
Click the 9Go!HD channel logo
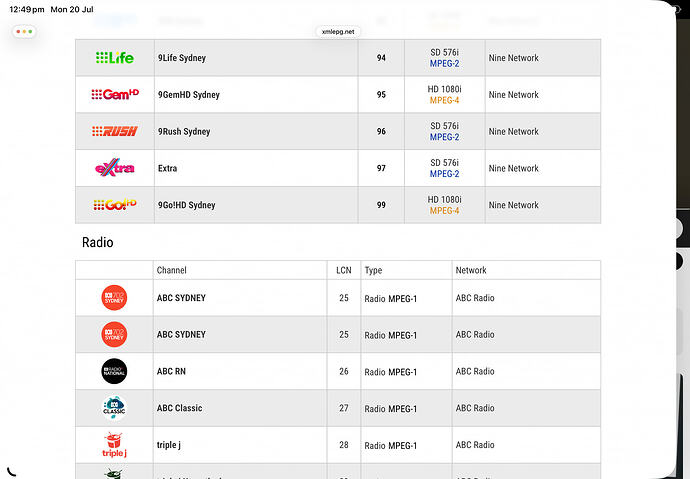click(x=115, y=205)
